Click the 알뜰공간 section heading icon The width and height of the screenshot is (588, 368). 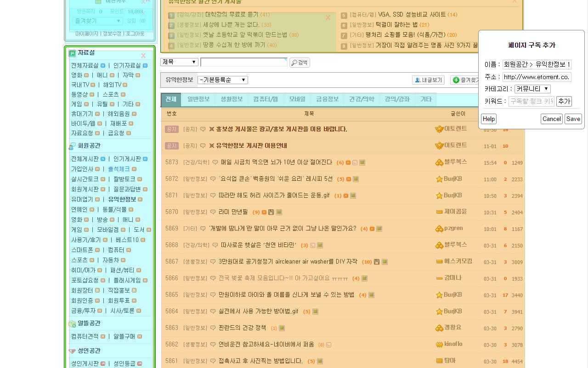click(x=72, y=323)
